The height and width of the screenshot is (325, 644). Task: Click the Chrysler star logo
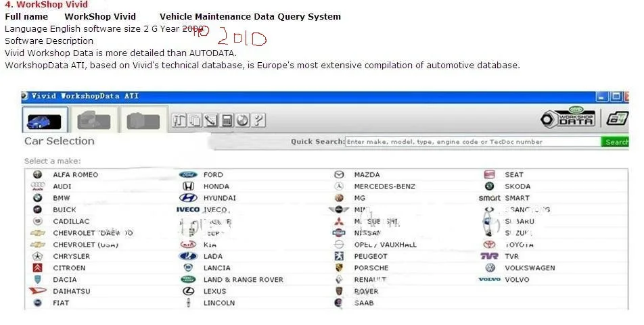38,257
